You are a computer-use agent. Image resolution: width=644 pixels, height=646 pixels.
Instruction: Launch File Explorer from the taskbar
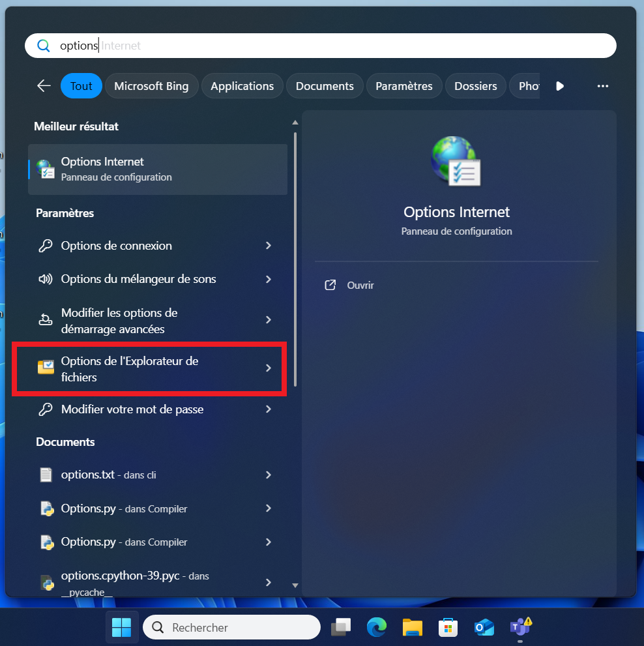(x=412, y=628)
